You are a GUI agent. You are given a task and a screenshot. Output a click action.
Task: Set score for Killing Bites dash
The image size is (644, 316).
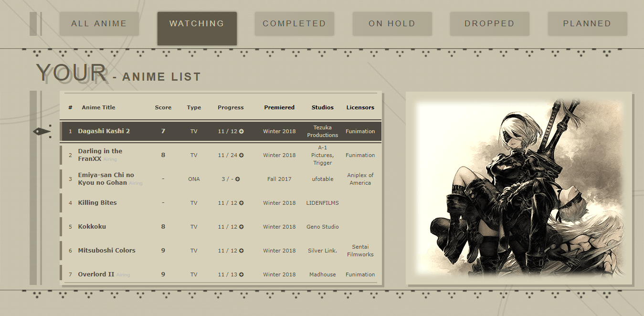pyautogui.click(x=163, y=203)
